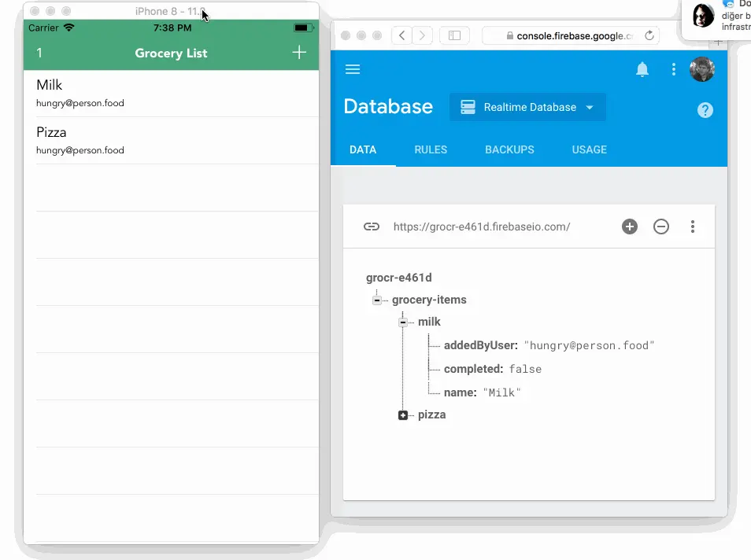This screenshot has width=751, height=560.
Task: Collapse the milk node
Action: [x=403, y=322]
